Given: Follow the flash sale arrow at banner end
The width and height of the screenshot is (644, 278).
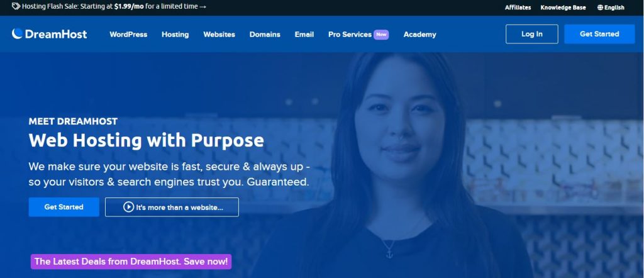Looking at the screenshot, I should pyautogui.click(x=203, y=6).
